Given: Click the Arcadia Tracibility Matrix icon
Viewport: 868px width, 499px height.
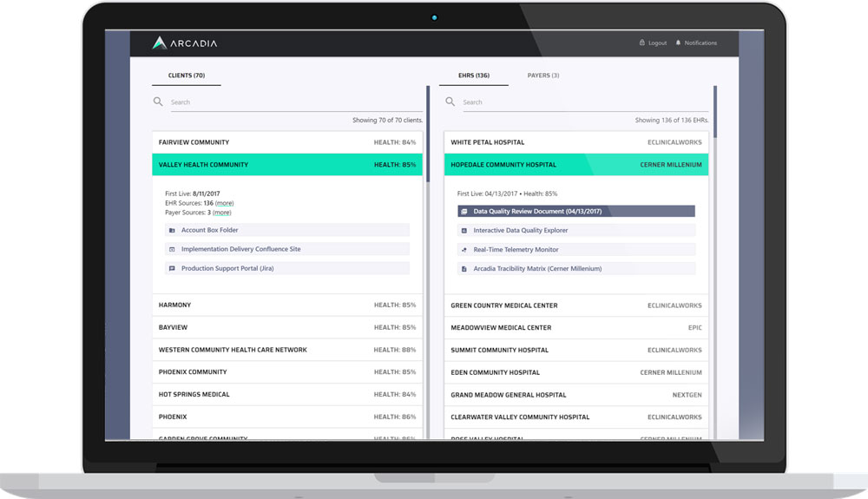Looking at the screenshot, I should point(464,269).
